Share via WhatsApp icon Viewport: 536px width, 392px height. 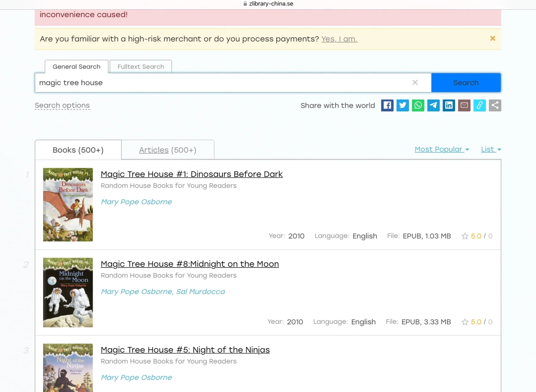click(x=418, y=105)
